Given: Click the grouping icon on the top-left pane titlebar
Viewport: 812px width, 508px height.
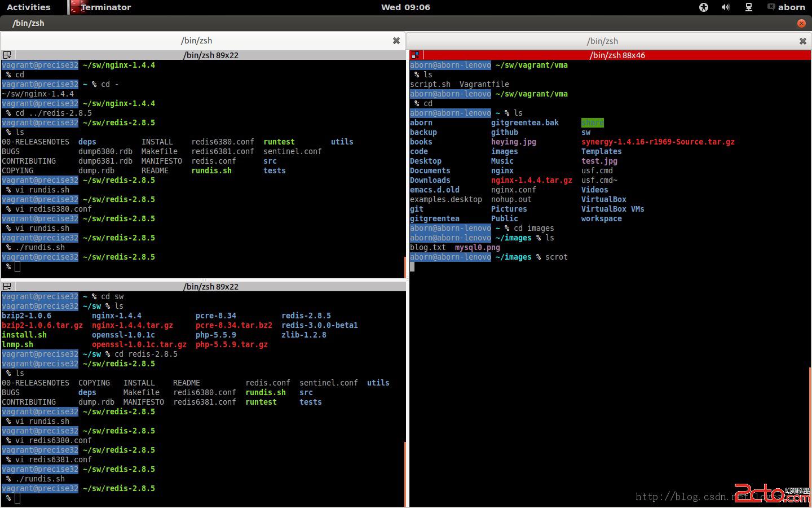Looking at the screenshot, I should coord(7,55).
